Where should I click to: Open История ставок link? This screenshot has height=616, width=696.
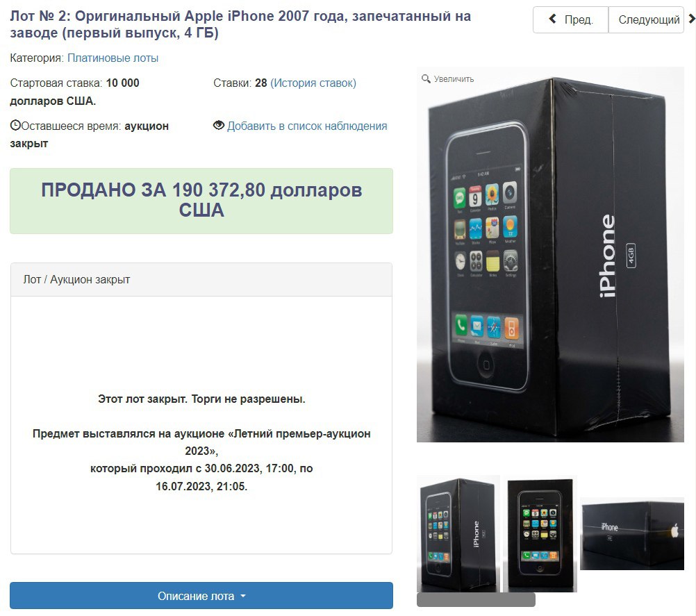[313, 83]
